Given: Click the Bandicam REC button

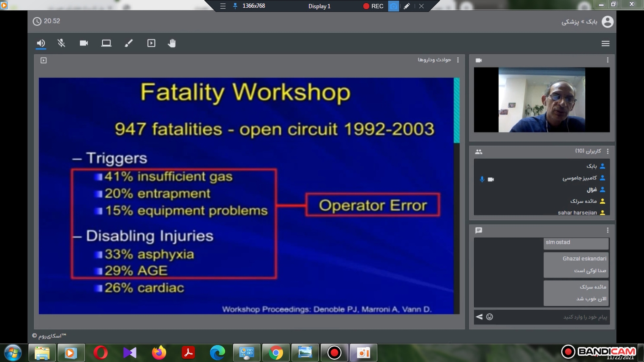Looking at the screenshot, I should (x=373, y=6).
